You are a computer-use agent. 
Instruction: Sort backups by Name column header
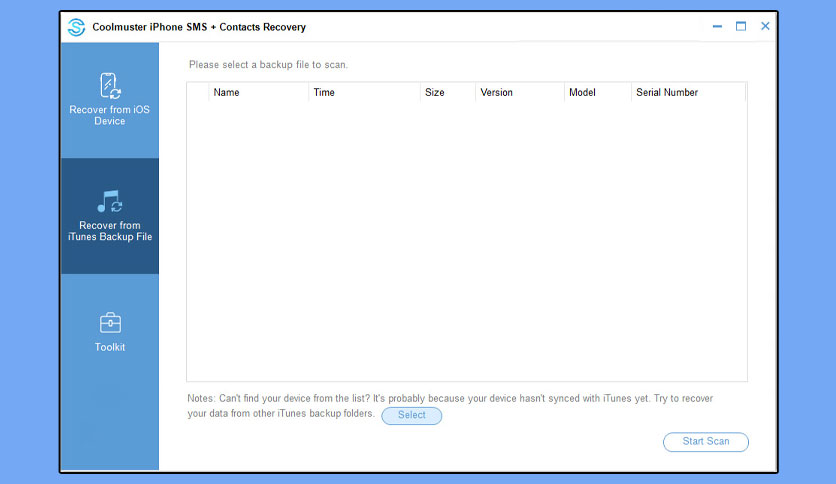coord(258,92)
